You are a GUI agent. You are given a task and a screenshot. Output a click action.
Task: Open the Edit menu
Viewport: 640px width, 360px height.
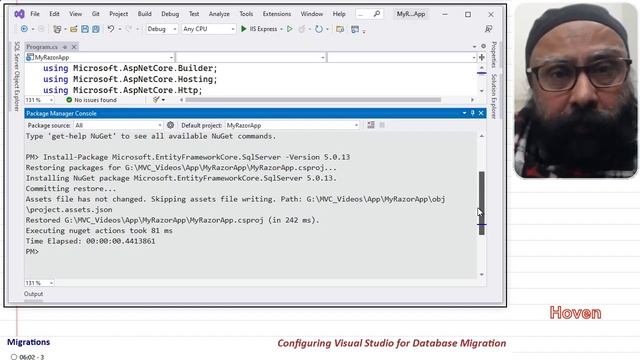[54, 14]
